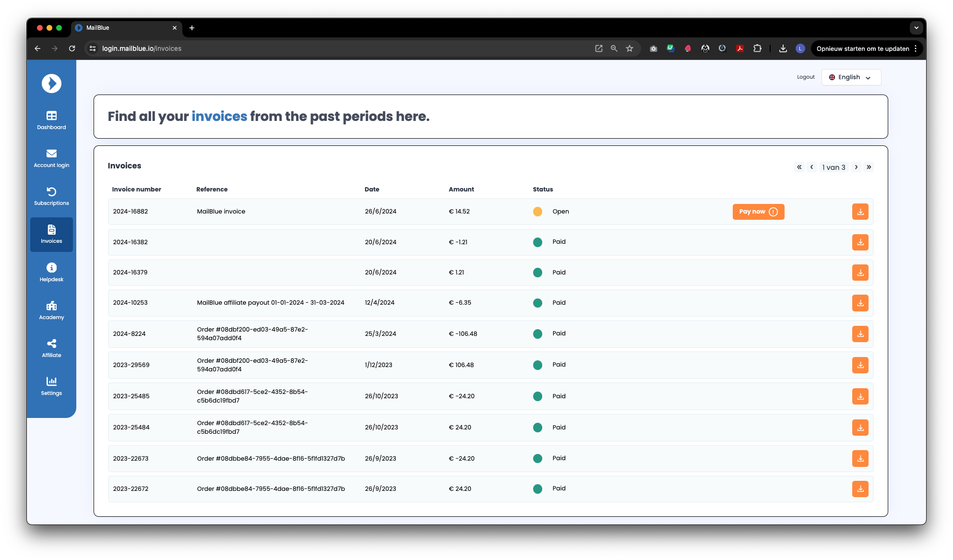Download invoice 2024-8224
The width and height of the screenshot is (953, 560).
pyautogui.click(x=860, y=334)
